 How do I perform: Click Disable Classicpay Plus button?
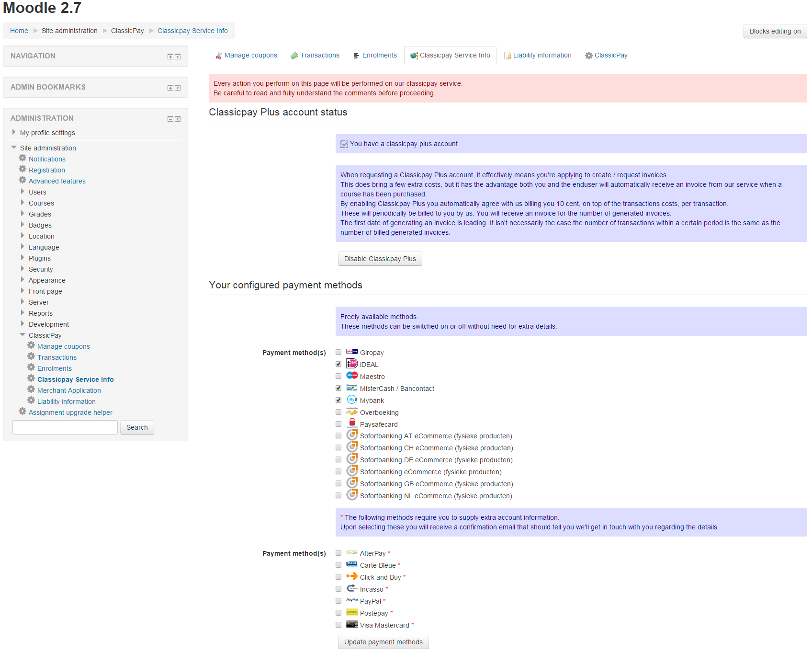(380, 259)
